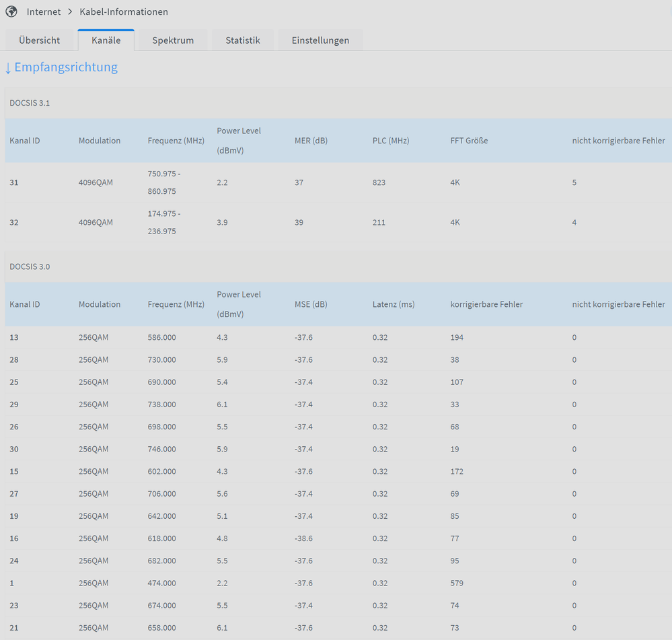672x640 pixels.
Task: Click the Latenz (ms) column header
Action: click(x=394, y=304)
